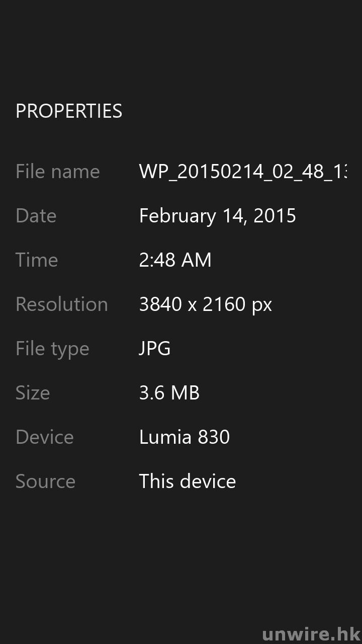Image resolution: width=362 pixels, height=644 pixels.
Task: Click the PROPERTIES heading
Action: click(x=69, y=111)
